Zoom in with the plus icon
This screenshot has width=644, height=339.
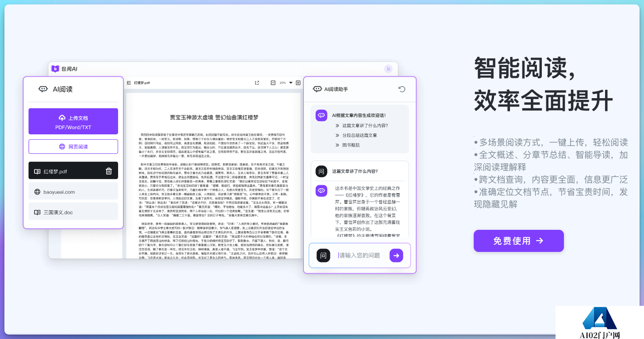point(298,83)
